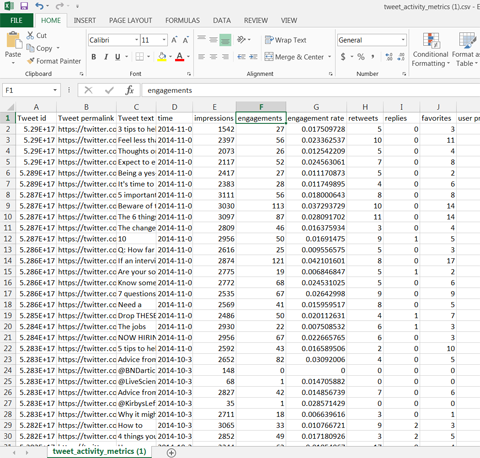
Task: Open Clipboard group dialog launcher
Action: (x=81, y=74)
